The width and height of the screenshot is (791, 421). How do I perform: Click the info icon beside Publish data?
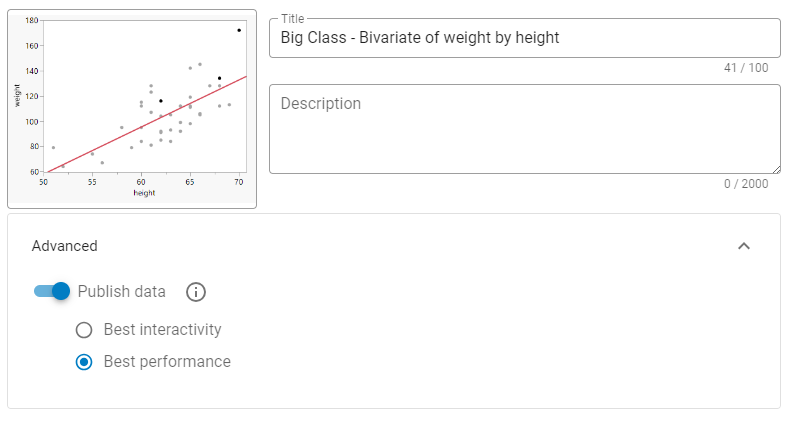196,292
